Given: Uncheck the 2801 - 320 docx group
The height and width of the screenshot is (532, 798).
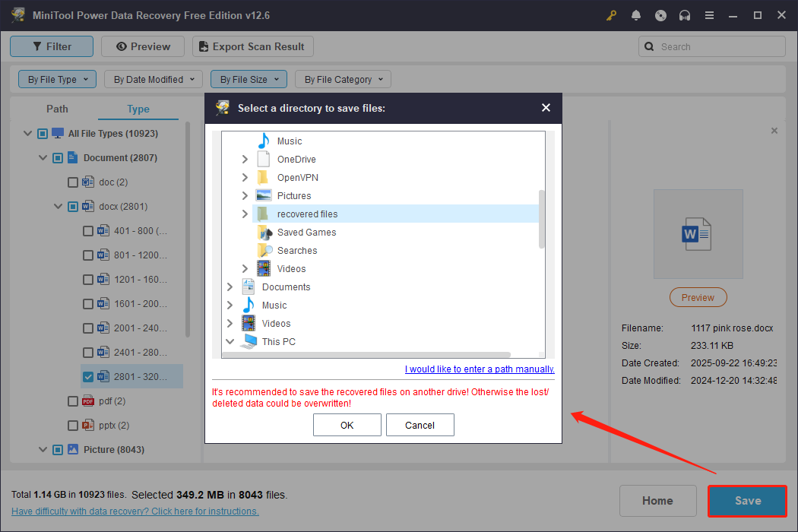Looking at the screenshot, I should pyautogui.click(x=88, y=376).
